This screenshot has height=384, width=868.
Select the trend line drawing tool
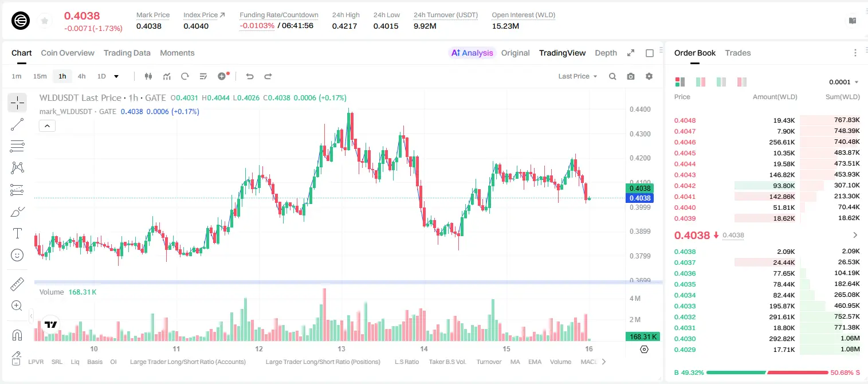[17, 124]
